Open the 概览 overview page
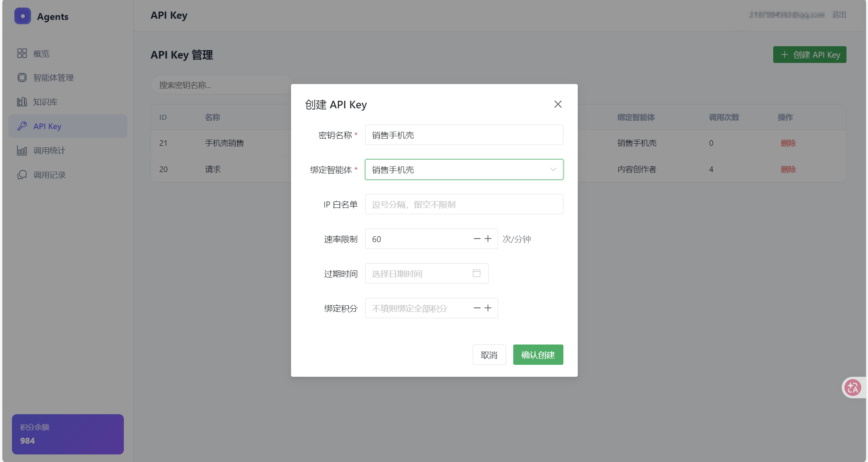The width and height of the screenshot is (868, 462). (68, 53)
